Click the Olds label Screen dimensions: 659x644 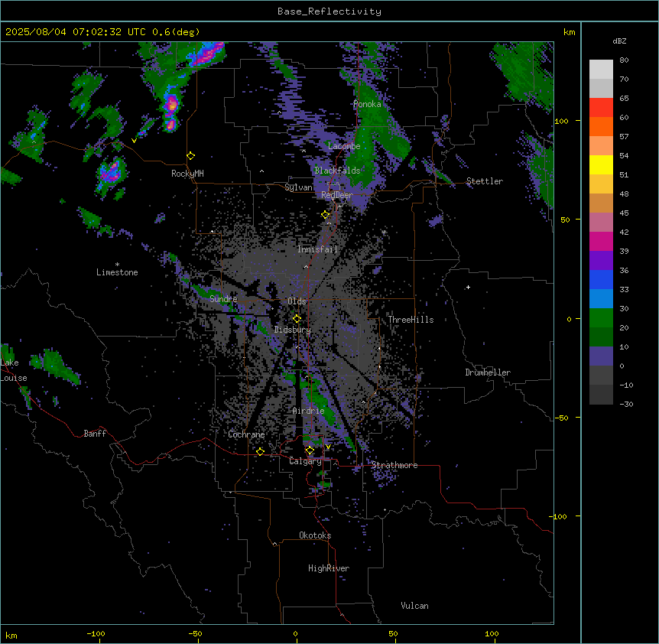[x=297, y=301]
